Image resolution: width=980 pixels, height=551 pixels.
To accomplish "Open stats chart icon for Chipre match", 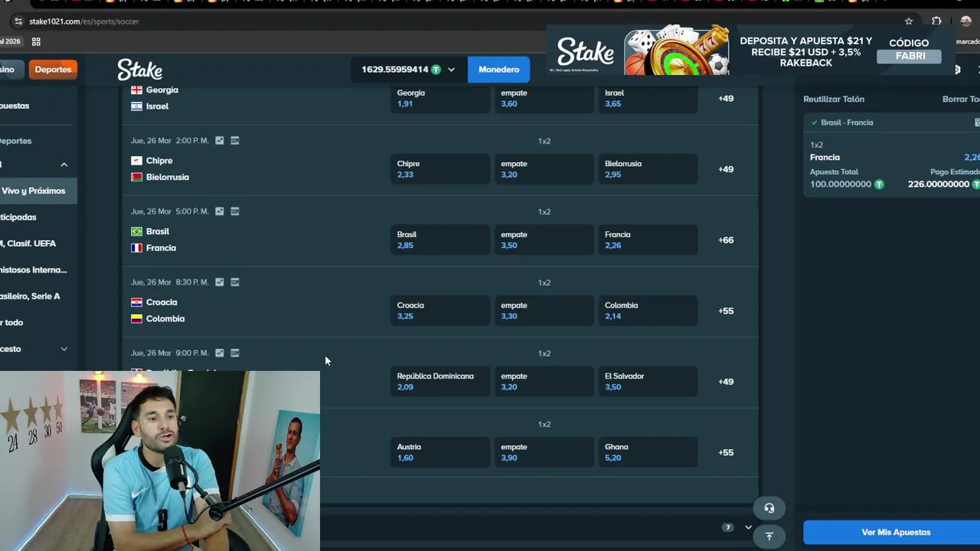I will (220, 141).
